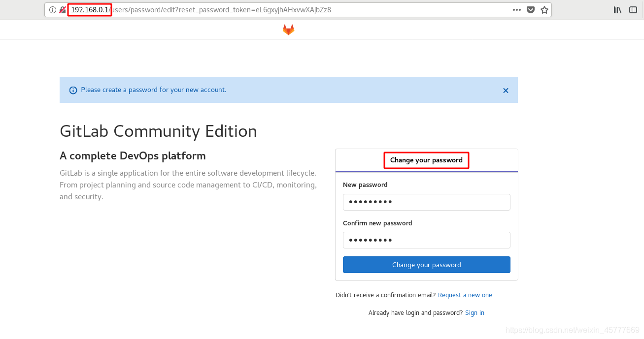Click the GitLab fox logo
The height and width of the screenshot is (339, 644).
click(288, 30)
